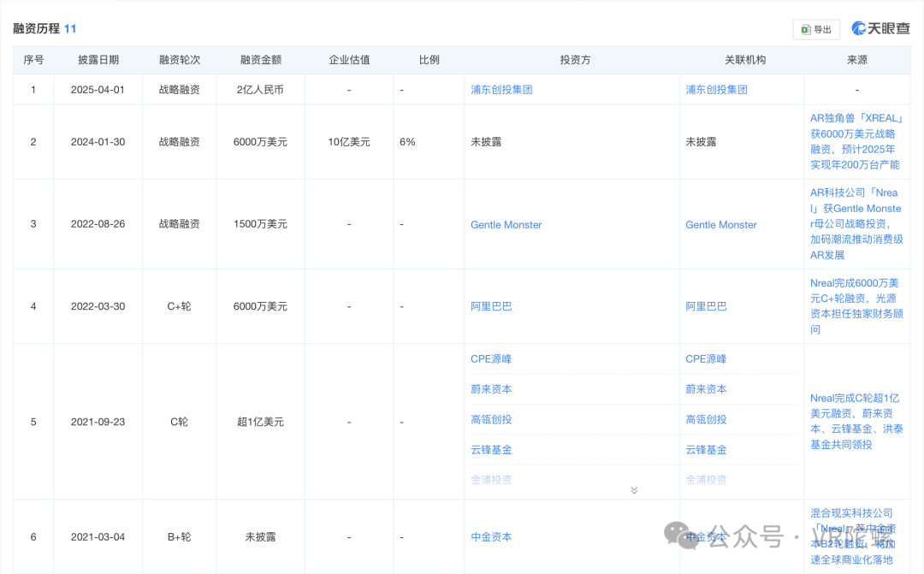The width and height of the screenshot is (924, 574).
Task: Click the 企业估值 column header
Action: point(349,60)
